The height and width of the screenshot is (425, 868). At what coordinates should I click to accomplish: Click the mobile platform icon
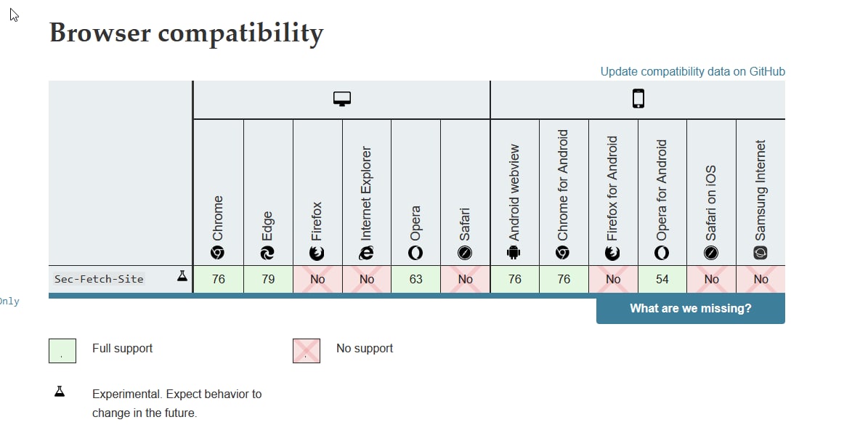(638, 99)
